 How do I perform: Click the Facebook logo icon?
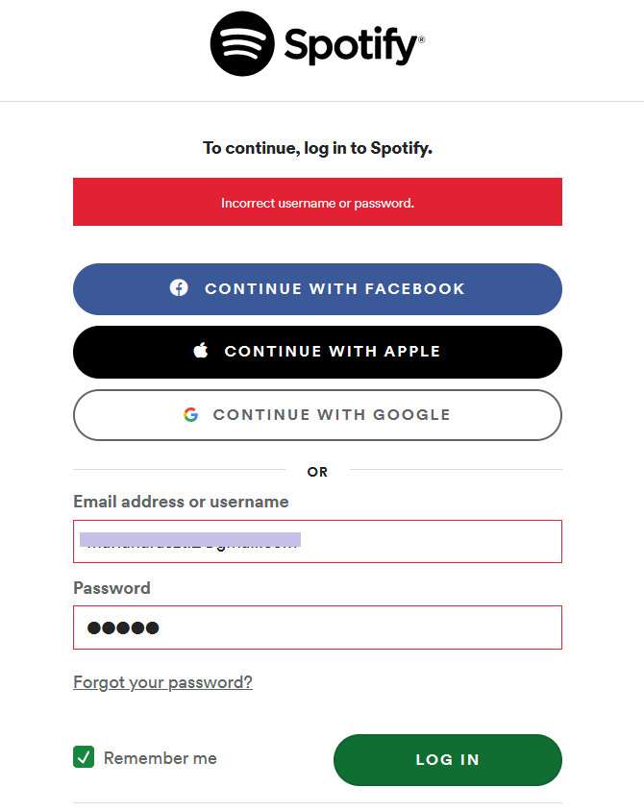[x=179, y=288]
